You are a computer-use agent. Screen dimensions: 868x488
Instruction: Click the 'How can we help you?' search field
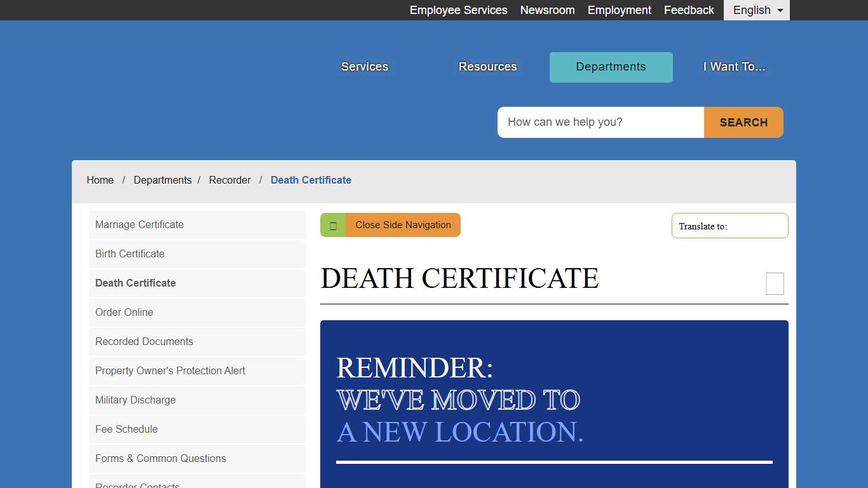600,122
